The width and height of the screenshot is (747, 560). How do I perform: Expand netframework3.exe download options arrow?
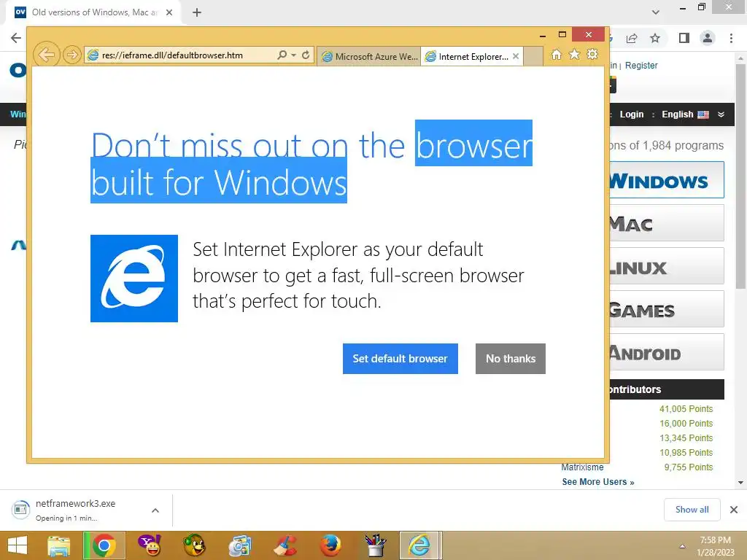tap(155, 510)
